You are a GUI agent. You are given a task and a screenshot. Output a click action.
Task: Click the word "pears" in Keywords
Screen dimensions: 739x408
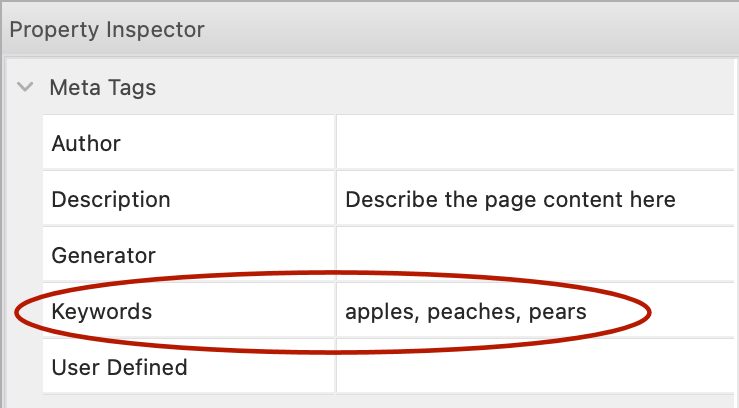click(558, 313)
